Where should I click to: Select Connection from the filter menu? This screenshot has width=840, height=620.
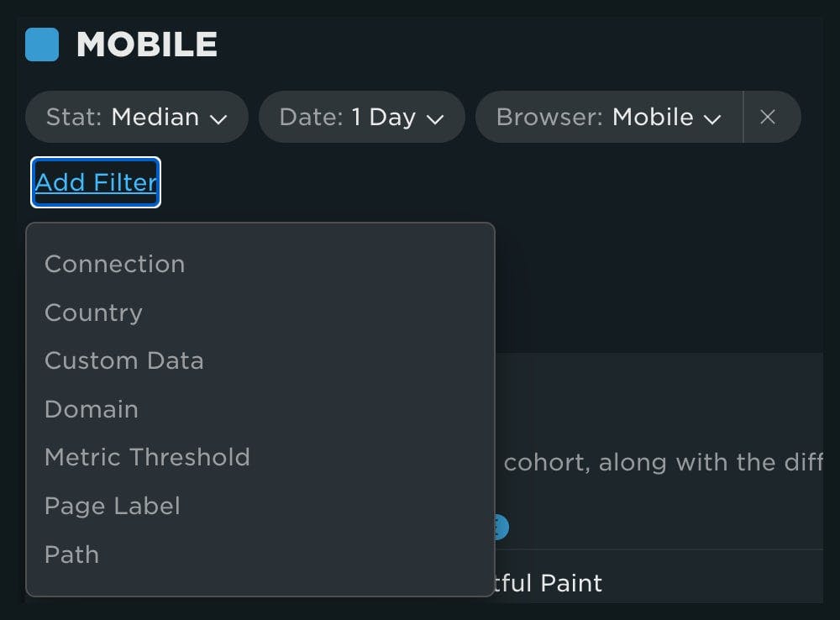[x=114, y=264]
